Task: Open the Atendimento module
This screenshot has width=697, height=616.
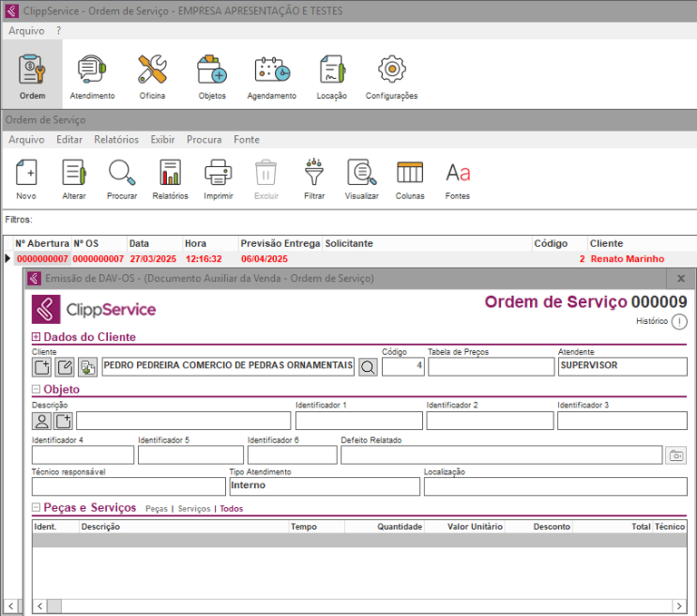Action: pyautogui.click(x=92, y=75)
